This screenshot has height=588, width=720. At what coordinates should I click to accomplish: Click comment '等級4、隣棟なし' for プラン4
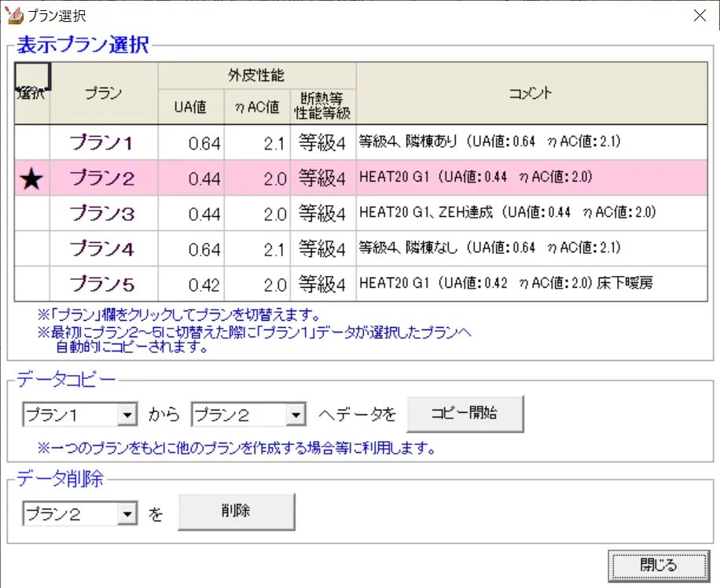[x=531, y=248]
